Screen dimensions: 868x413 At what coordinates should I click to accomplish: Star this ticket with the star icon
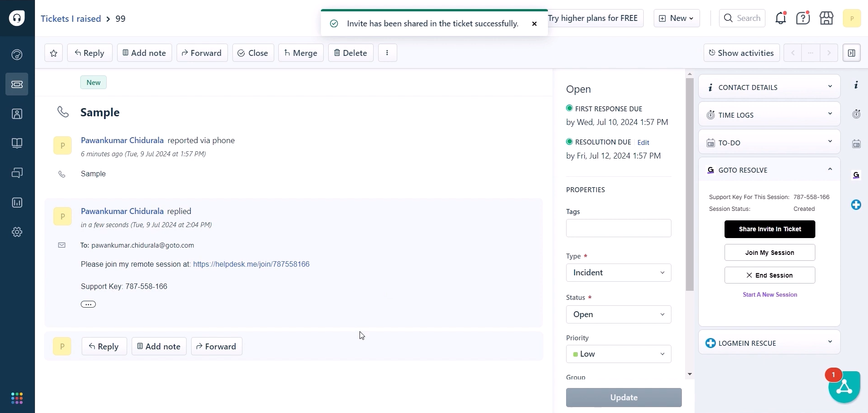point(54,53)
